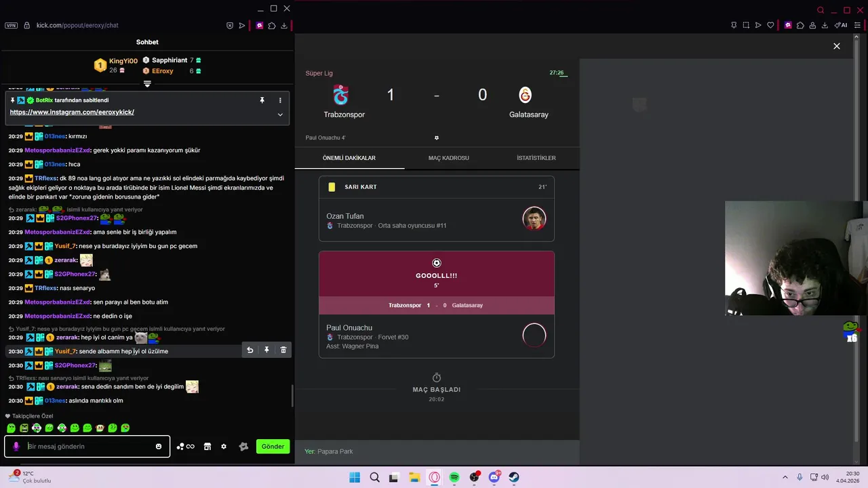Image resolution: width=868 pixels, height=488 pixels.
Task: Click Paul Onuachu's round avatar placeholder
Action: tap(534, 335)
